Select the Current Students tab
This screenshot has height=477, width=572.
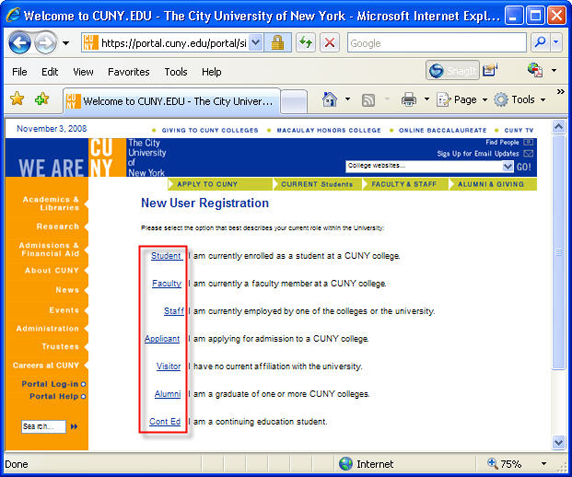(317, 185)
